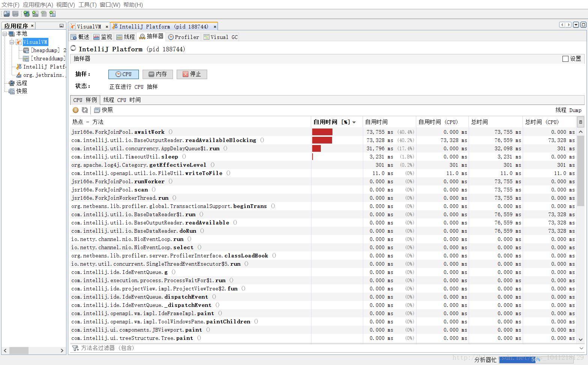The image size is (588, 365).
Task: Open the 窗口(W) menu
Action: click(110, 4)
